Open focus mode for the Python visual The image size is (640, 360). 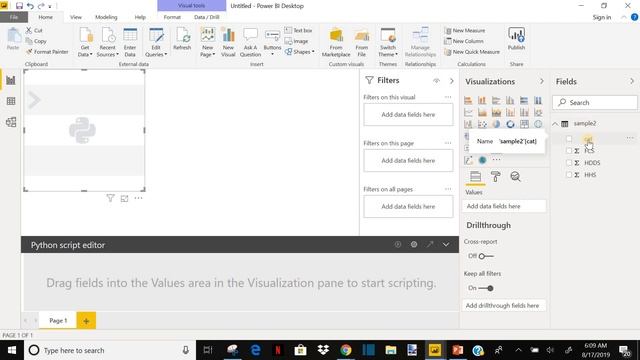pyautogui.click(x=124, y=198)
